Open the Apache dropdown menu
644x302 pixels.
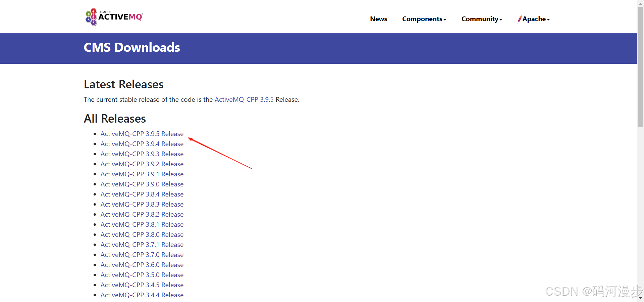click(x=534, y=19)
